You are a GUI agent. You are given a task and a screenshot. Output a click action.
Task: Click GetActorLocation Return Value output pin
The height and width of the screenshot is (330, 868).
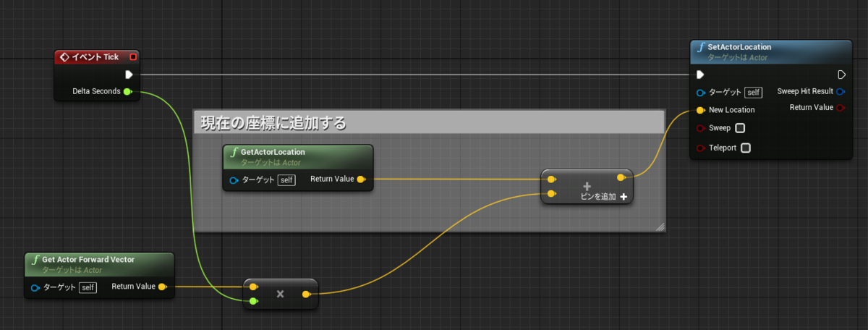(361, 179)
